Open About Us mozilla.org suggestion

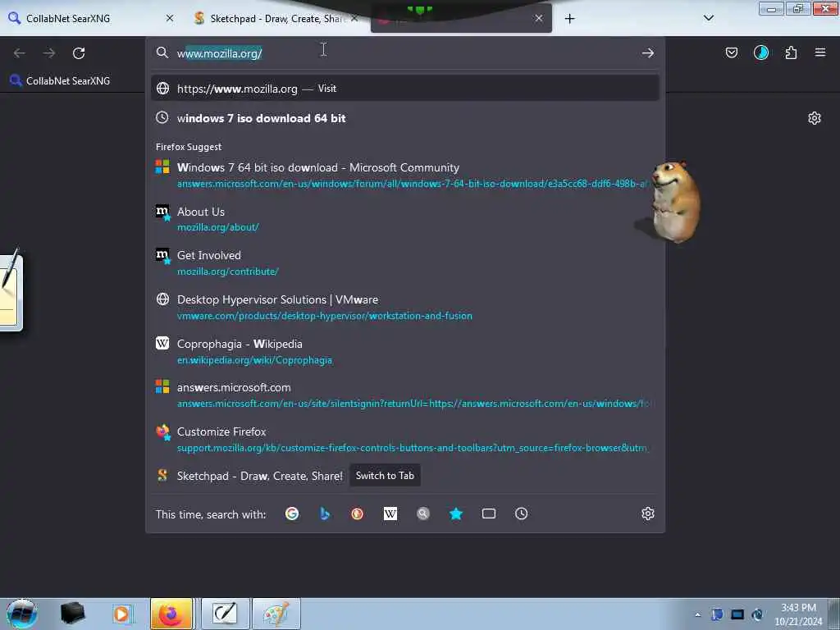pyautogui.click(x=405, y=219)
